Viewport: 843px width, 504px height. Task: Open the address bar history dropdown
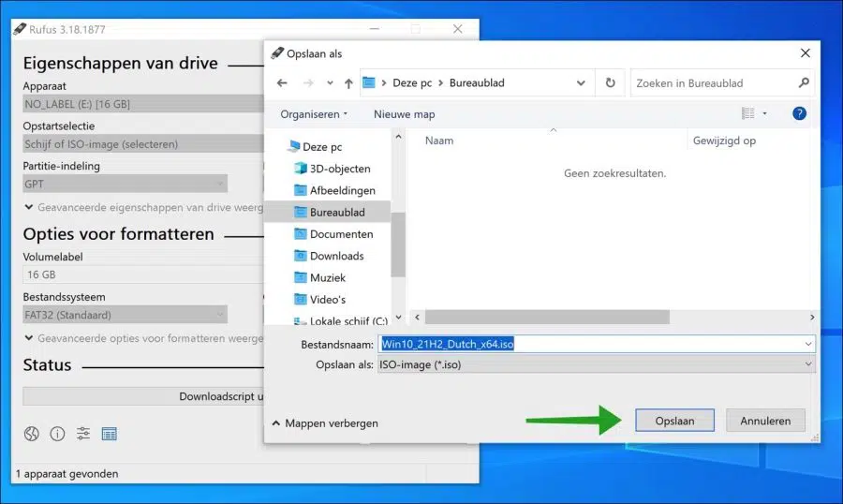coord(581,82)
